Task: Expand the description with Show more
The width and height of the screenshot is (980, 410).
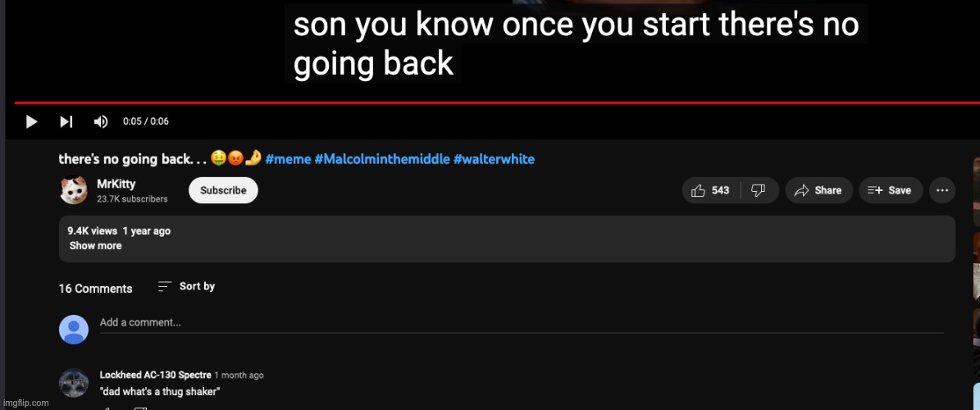Action: click(95, 246)
